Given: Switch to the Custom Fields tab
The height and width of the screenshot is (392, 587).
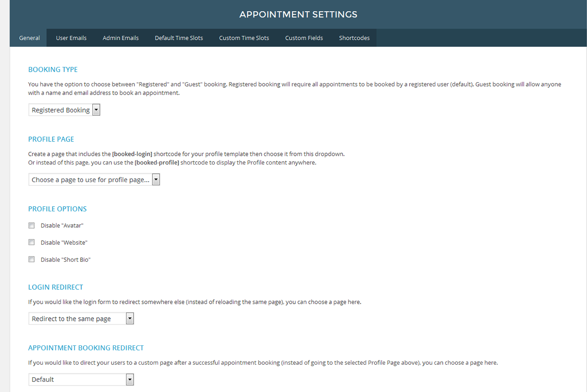Looking at the screenshot, I should pyautogui.click(x=304, y=38).
